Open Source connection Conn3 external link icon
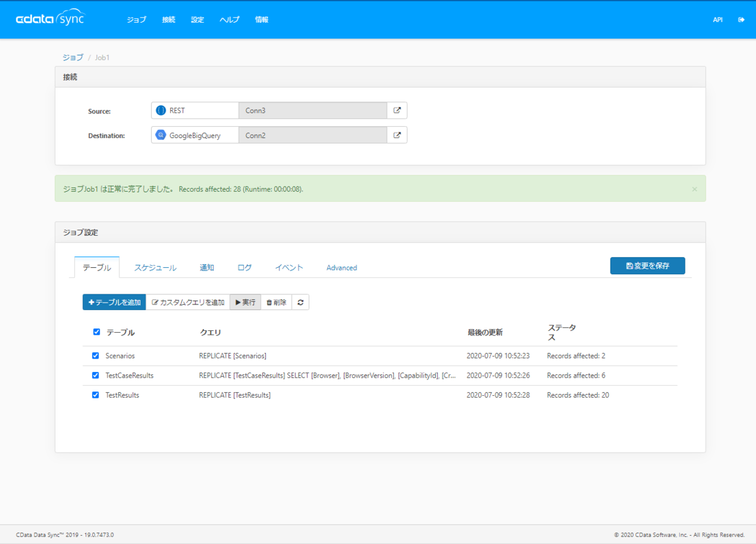The height and width of the screenshot is (544, 756). coord(397,110)
